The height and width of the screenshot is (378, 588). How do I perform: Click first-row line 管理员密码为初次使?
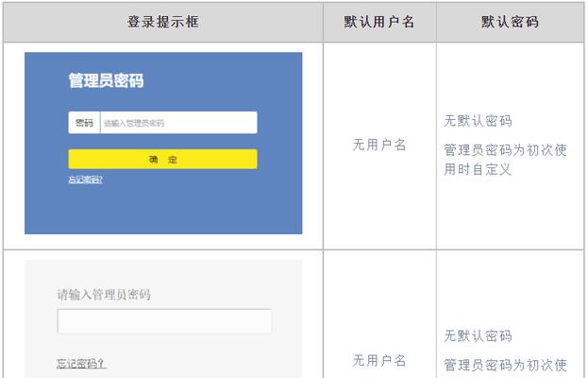(x=506, y=150)
